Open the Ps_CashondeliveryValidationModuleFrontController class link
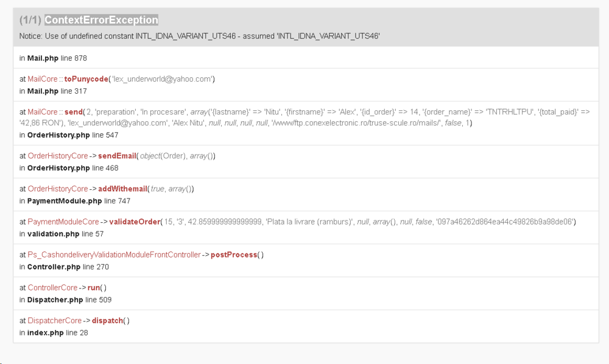 [114, 255]
